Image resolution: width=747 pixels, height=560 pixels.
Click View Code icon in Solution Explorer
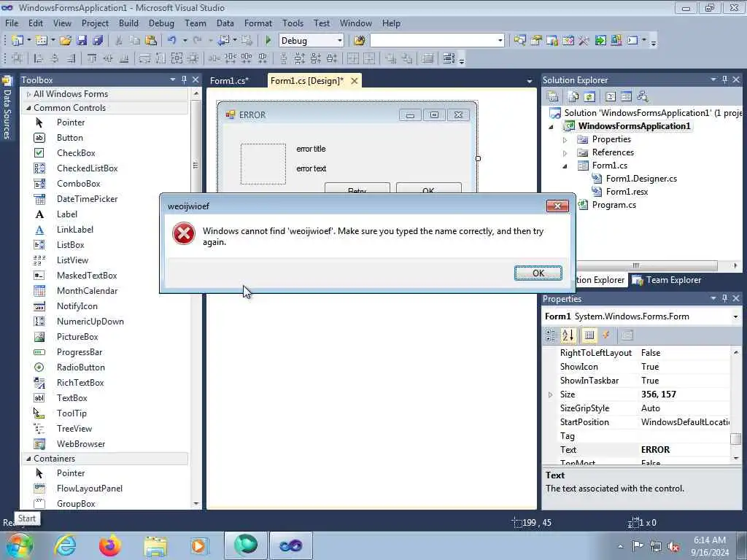(611, 97)
